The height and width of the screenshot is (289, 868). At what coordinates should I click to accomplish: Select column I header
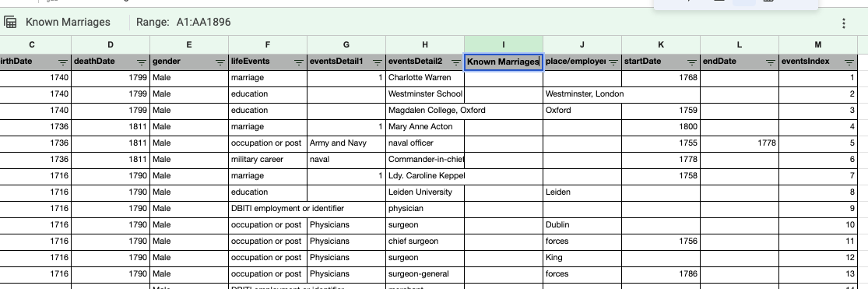point(503,45)
